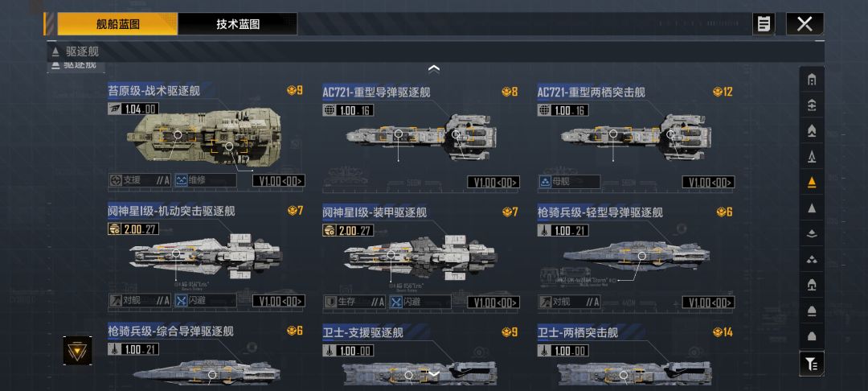Open the filter icon at sidebar bottom
The image size is (868, 391).
point(812,364)
